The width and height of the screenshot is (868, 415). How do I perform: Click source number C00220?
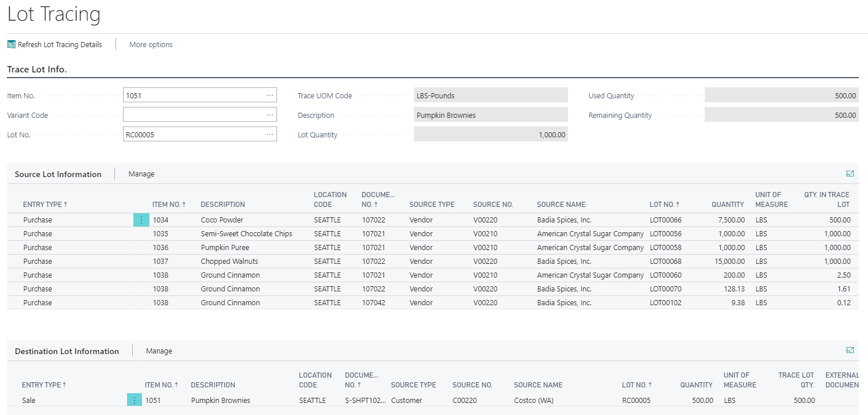tap(465, 400)
